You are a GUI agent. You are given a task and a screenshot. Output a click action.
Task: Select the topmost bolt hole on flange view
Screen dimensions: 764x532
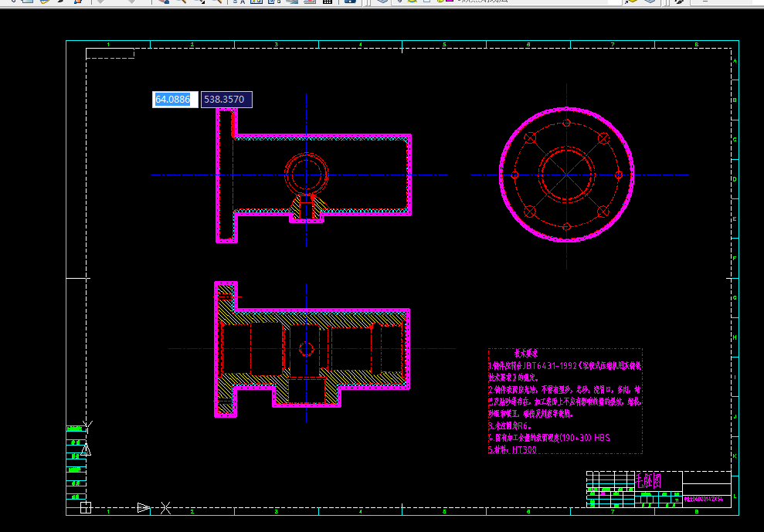point(566,122)
